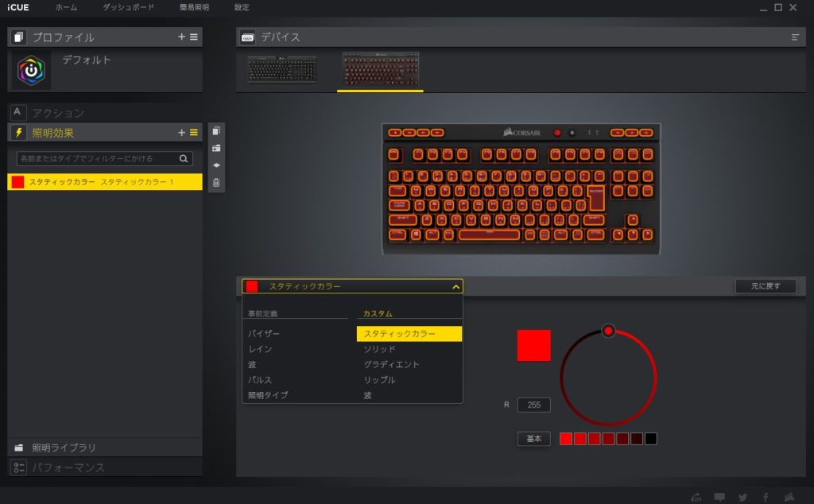The image size is (814, 504).
Task: Choose the グラディエント custom effect
Action: (391, 364)
